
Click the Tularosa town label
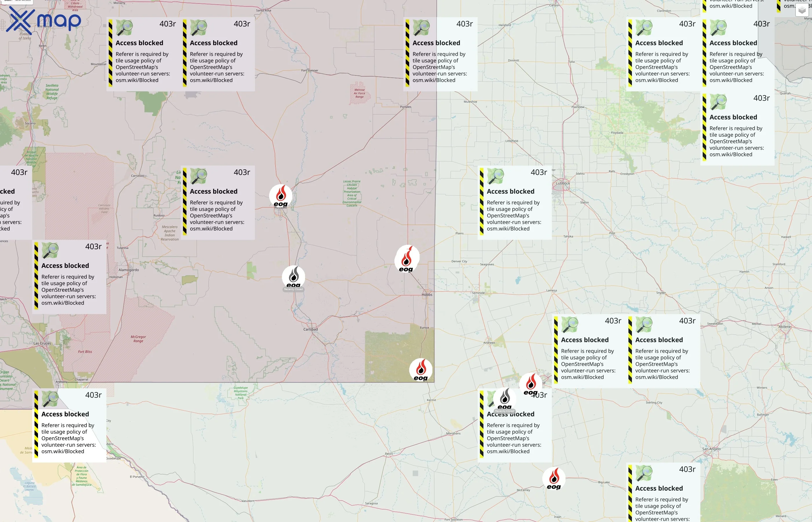(x=123, y=248)
